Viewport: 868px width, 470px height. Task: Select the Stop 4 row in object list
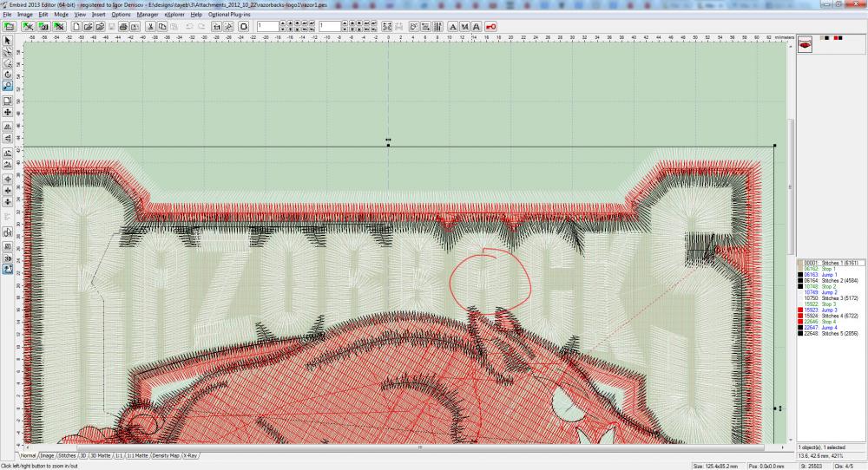[831, 322]
